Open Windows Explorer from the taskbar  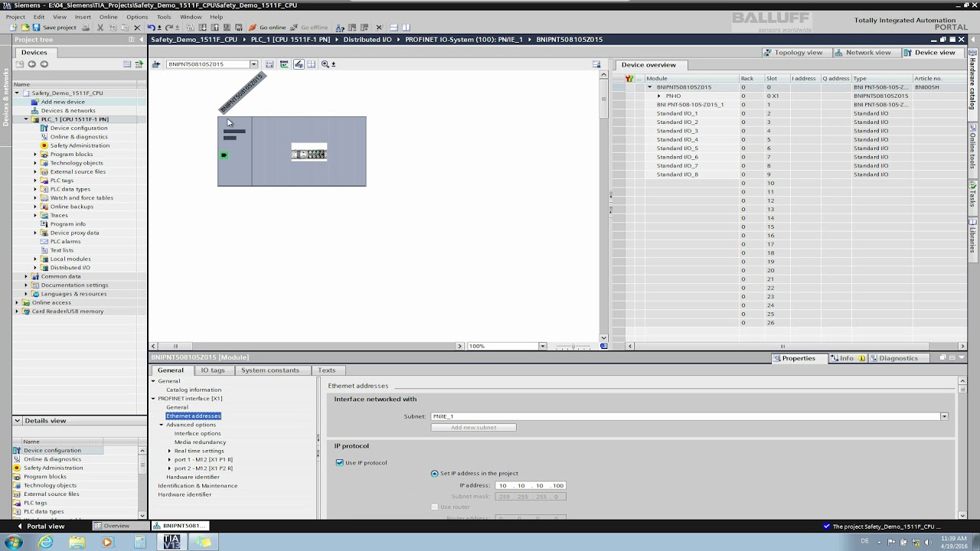click(x=77, y=543)
